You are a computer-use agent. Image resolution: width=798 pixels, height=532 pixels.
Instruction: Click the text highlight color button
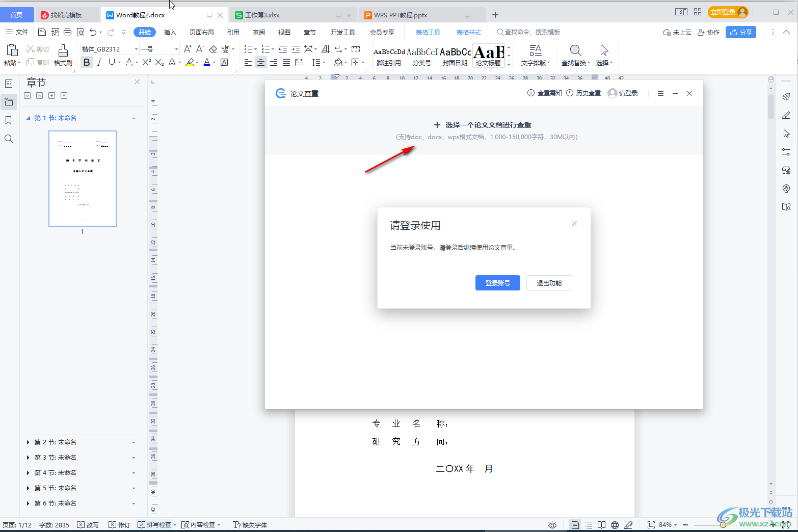(190, 62)
